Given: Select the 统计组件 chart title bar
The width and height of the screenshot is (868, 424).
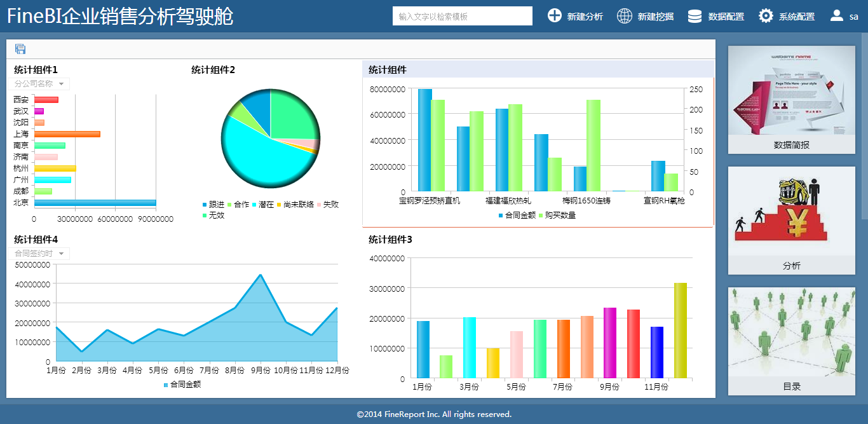Looking at the screenshot, I should pos(538,69).
